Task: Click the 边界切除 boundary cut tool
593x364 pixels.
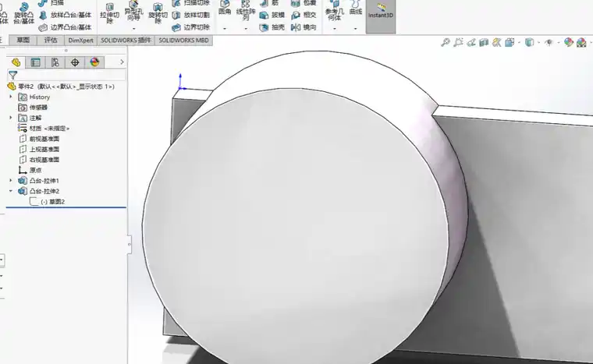Action: click(191, 27)
